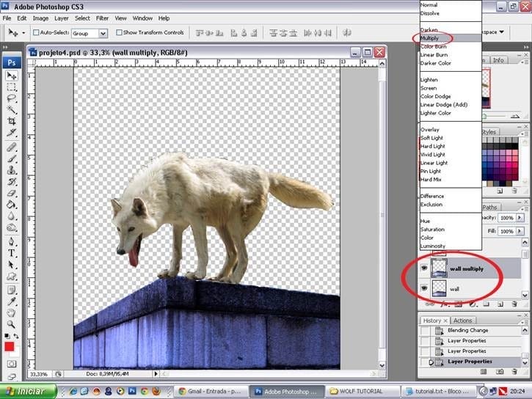Select the Path Selection tool

click(x=12, y=265)
